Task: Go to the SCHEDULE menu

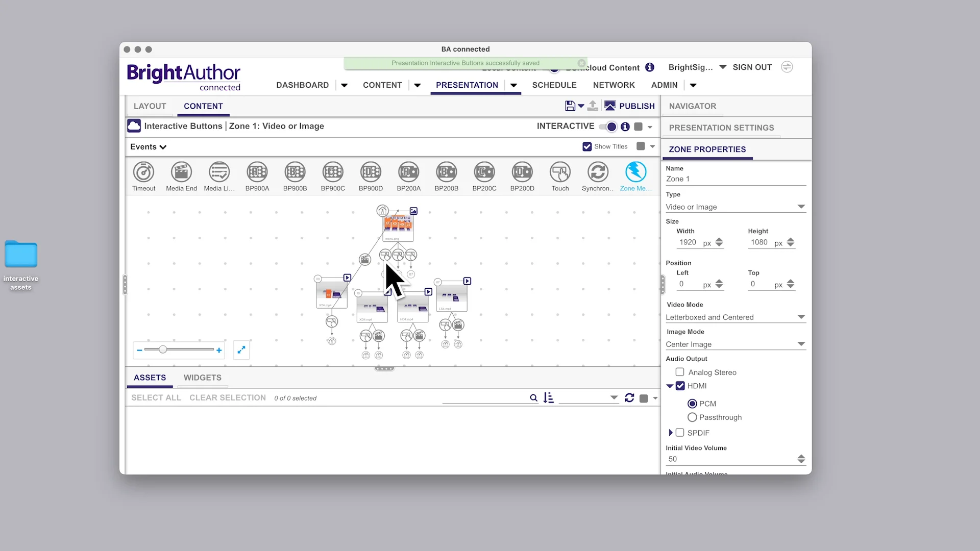Action: coord(554,85)
